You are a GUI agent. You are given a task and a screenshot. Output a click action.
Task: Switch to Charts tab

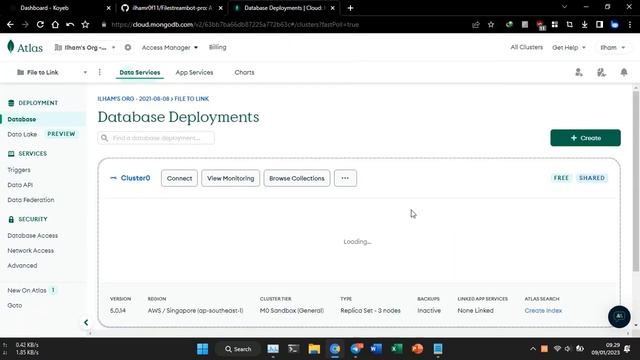pyautogui.click(x=244, y=72)
